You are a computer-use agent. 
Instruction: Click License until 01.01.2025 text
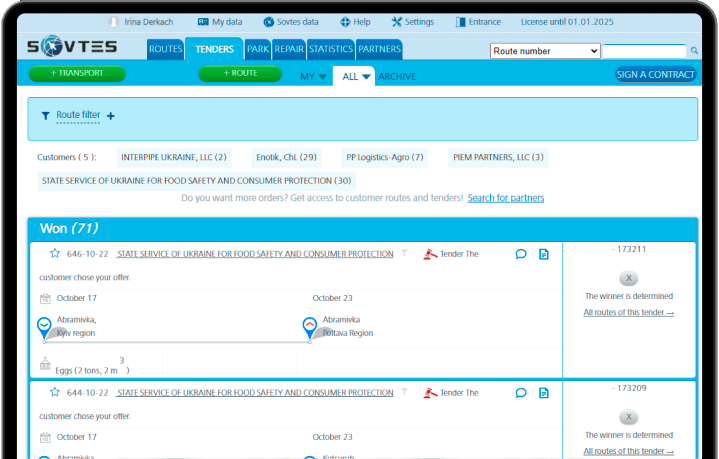coord(567,22)
